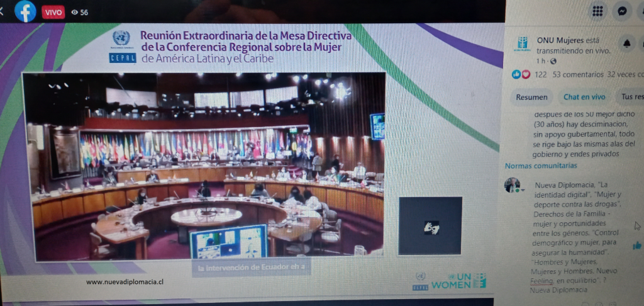
Task: Click the heart reaction icon
Action: tap(526, 74)
